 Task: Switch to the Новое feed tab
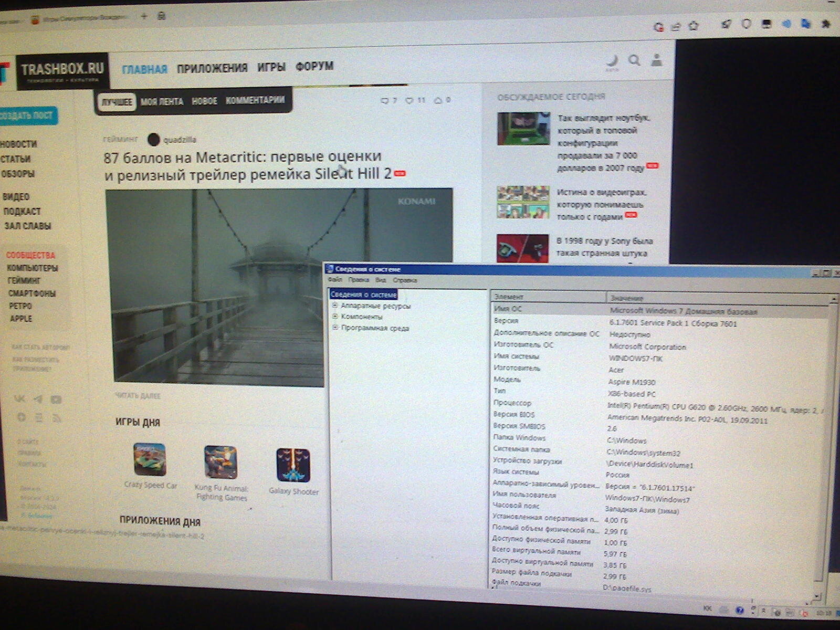coord(204,101)
